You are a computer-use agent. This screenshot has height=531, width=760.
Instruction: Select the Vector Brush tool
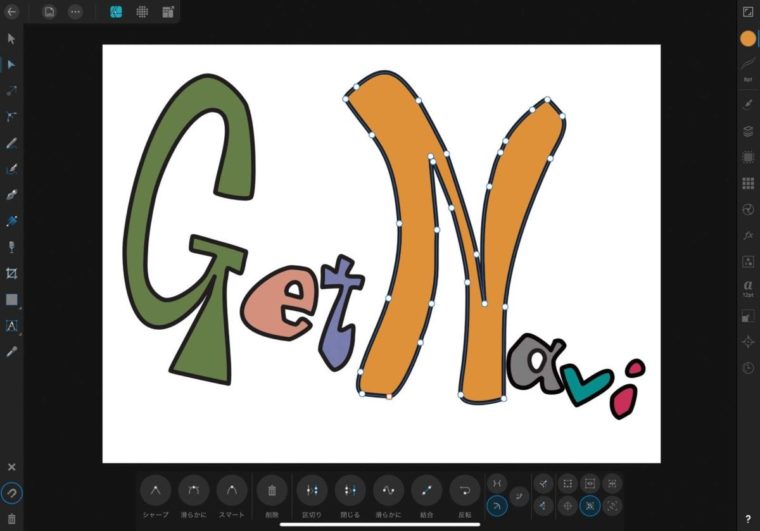(12, 169)
